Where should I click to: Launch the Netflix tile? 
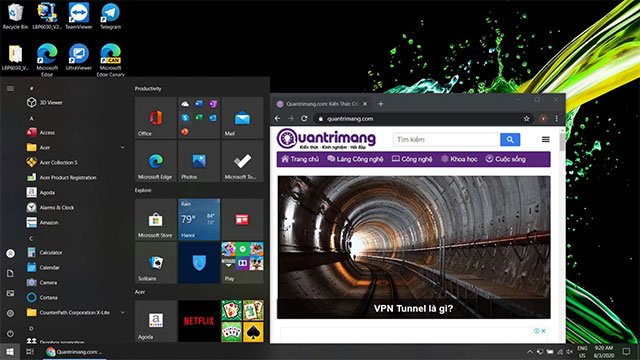(199, 321)
